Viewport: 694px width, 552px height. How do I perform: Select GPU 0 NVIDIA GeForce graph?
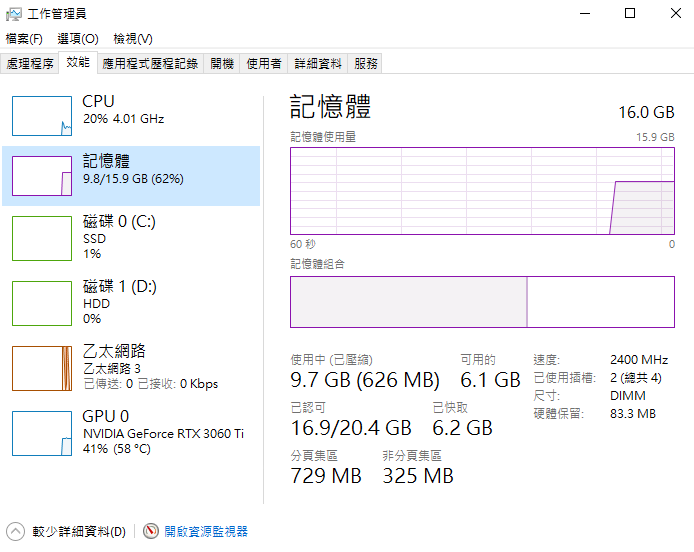[x=42, y=432]
